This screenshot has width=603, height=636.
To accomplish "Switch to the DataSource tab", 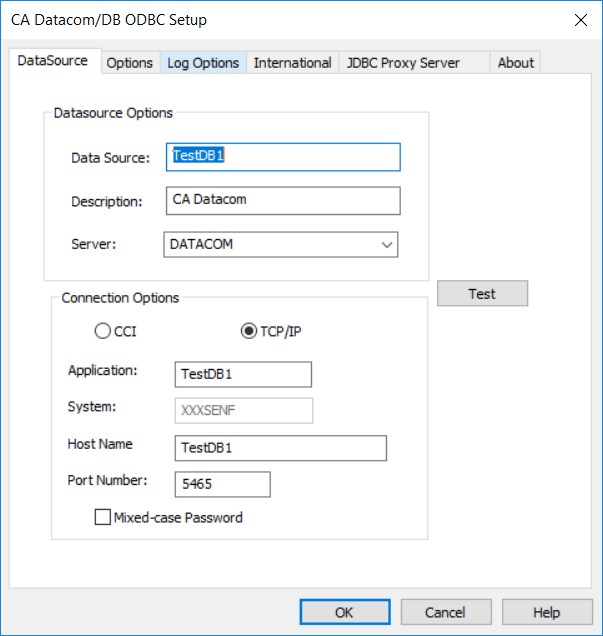I will (54, 61).
